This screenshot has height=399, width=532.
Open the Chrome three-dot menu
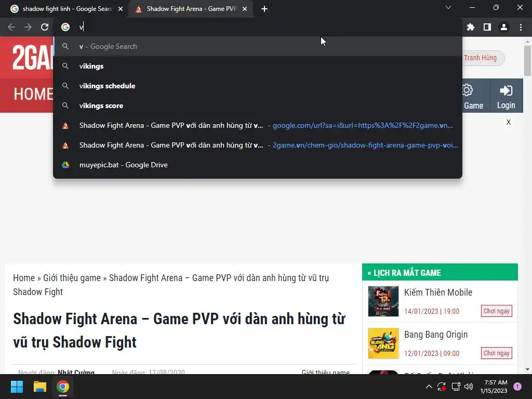521,27
